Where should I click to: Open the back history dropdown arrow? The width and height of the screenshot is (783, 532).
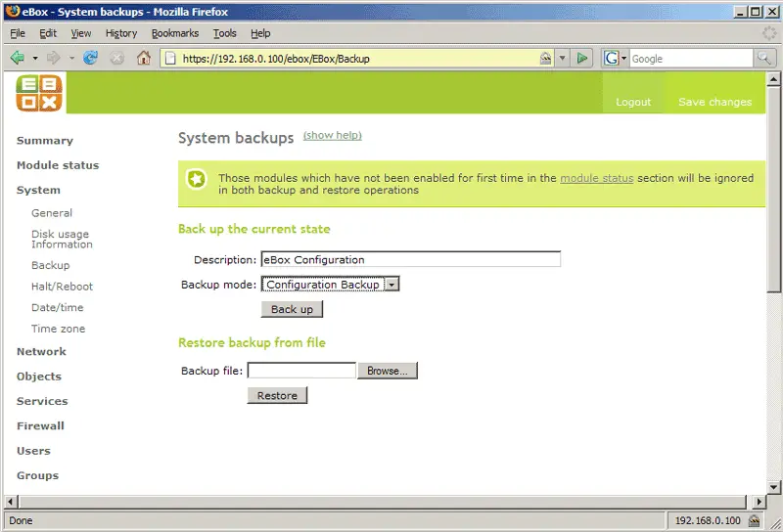click(x=35, y=59)
